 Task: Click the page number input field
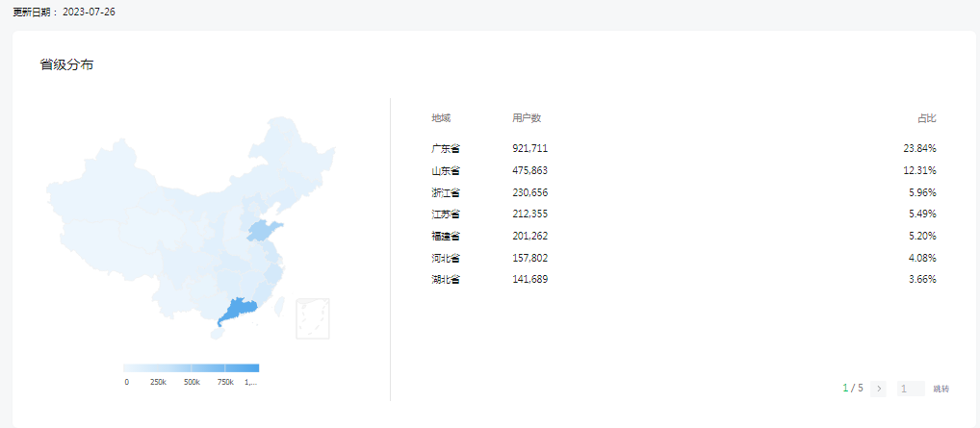[911, 389]
